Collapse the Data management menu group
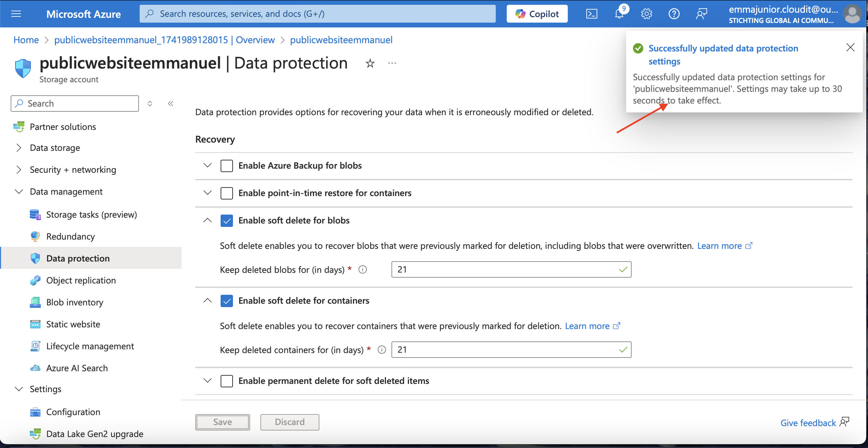868x448 pixels. point(19,191)
